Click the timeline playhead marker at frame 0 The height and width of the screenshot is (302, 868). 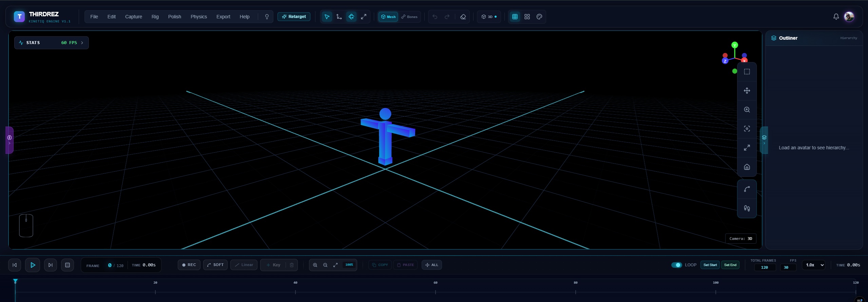pyautogui.click(x=15, y=281)
